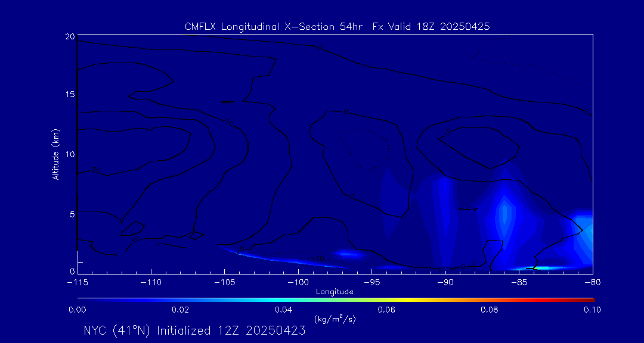Click the longitude tick label -90
The height and width of the screenshot is (343, 644).
(445, 283)
